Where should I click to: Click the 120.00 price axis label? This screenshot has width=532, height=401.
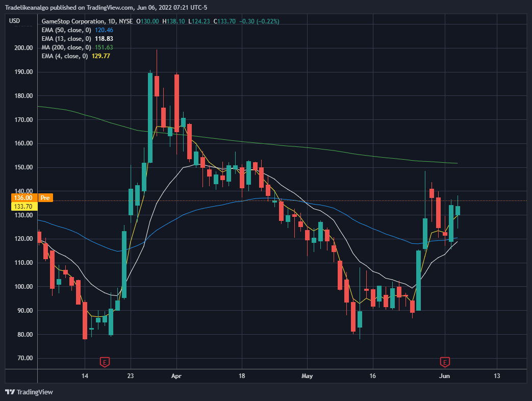click(23, 238)
